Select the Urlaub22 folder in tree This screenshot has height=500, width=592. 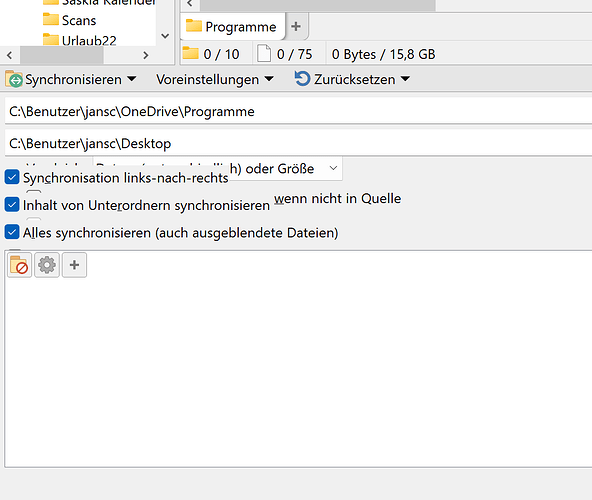(x=89, y=40)
